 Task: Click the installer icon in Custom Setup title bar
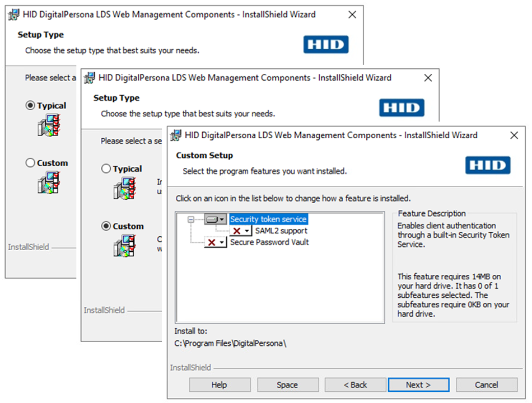176,135
